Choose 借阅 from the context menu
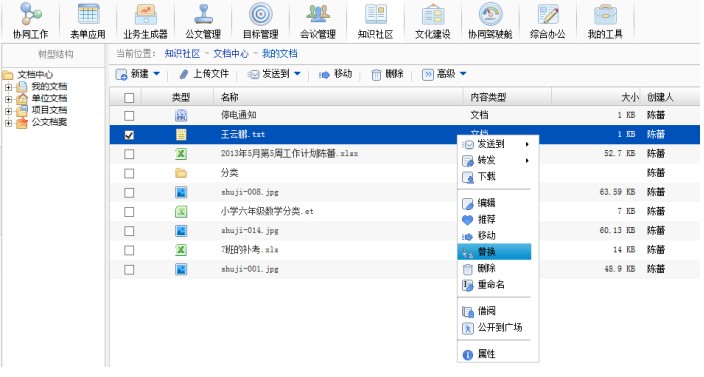This screenshot has height=377, width=704. [x=494, y=311]
